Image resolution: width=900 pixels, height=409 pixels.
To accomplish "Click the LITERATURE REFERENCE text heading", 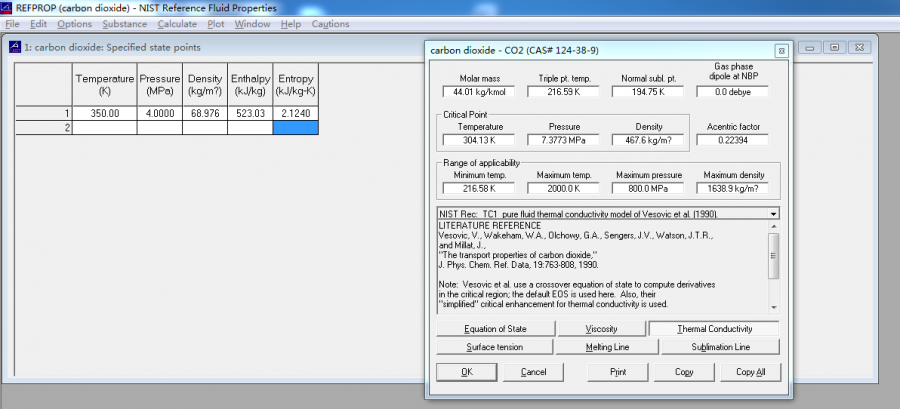I will tap(490, 225).
